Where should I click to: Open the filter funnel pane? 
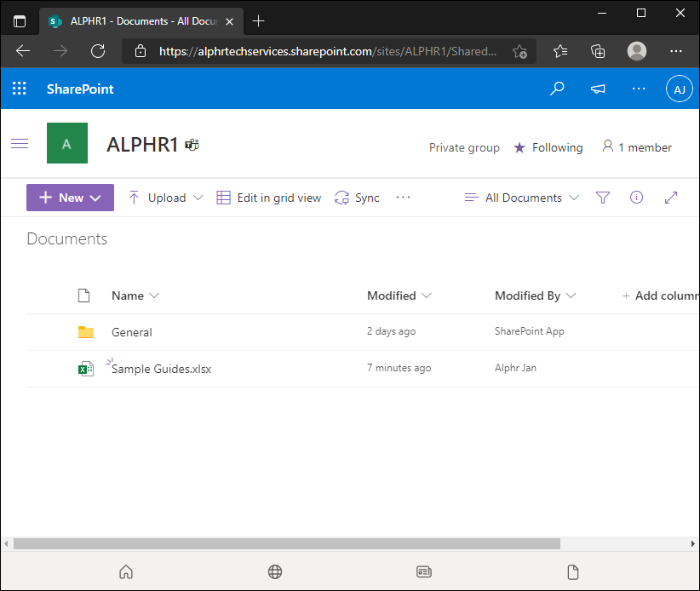tap(603, 198)
